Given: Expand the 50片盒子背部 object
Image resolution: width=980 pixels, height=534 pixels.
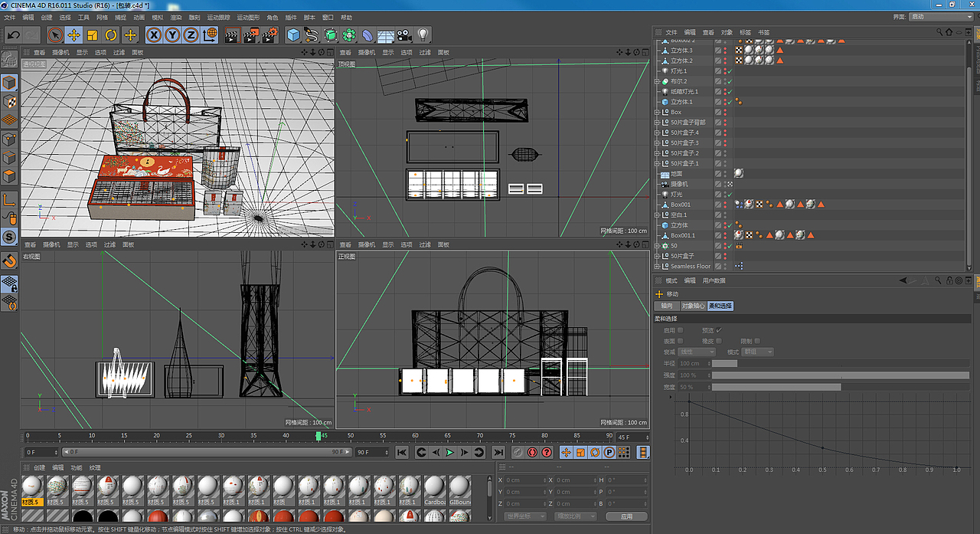Looking at the screenshot, I should pos(657,123).
